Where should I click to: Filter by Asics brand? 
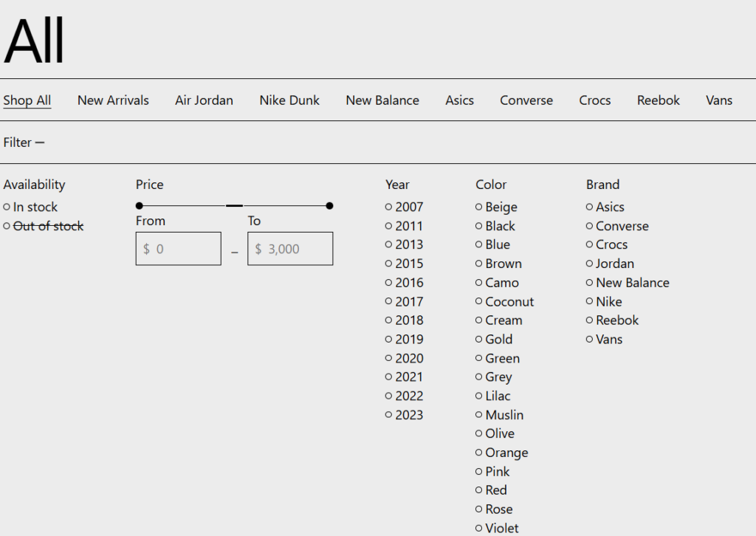(x=605, y=207)
